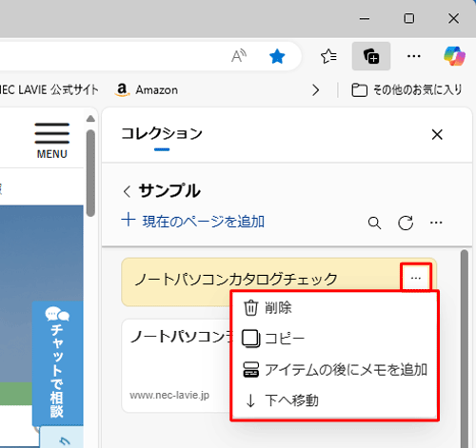Click the web page vertical scrollbar thumb
The image size is (476, 448).
click(x=90, y=173)
